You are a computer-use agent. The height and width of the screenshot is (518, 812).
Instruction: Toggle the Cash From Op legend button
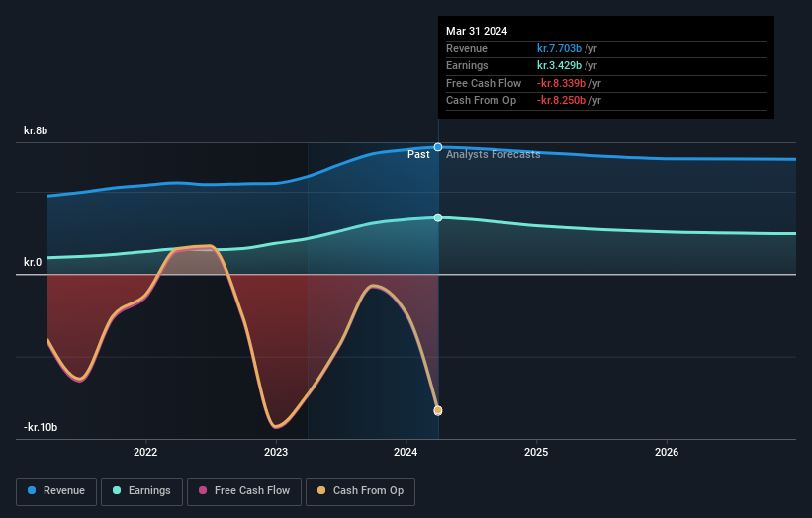pyautogui.click(x=360, y=491)
